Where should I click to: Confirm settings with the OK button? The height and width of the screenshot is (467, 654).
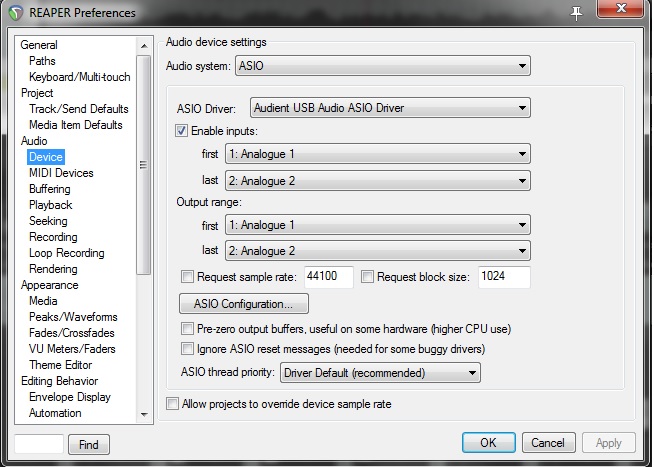(x=488, y=442)
